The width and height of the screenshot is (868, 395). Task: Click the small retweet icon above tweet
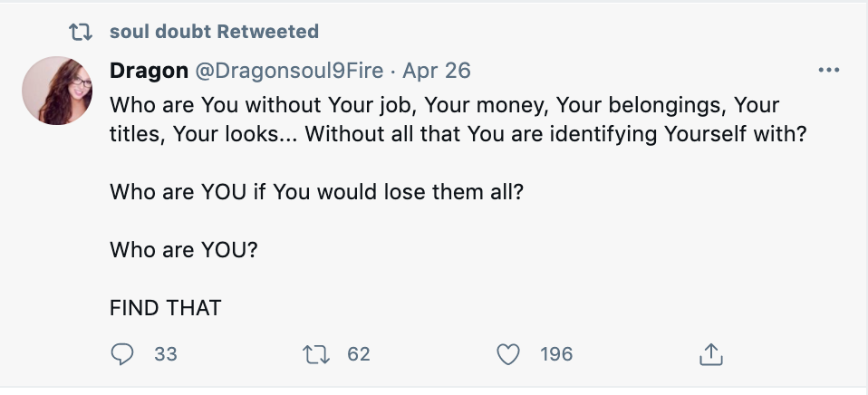pyautogui.click(x=82, y=32)
